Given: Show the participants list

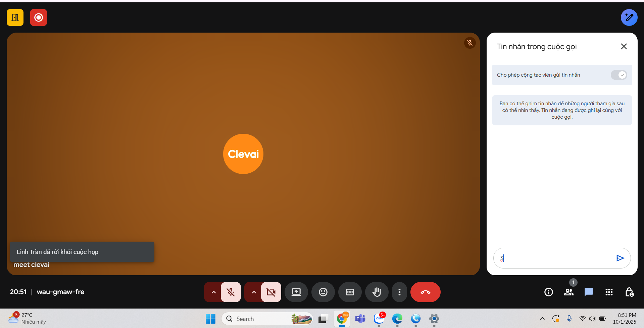Looking at the screenshot, I should coord(569,292).
